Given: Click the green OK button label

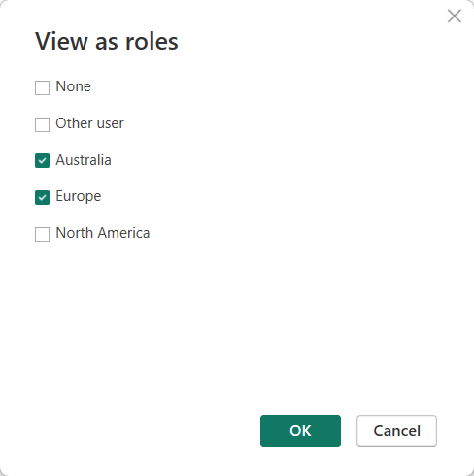Looking at the screenshot, I should pos(300,431).
